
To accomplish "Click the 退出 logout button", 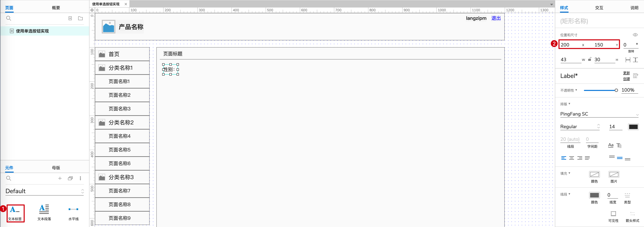I will click(x=496, y=18).
